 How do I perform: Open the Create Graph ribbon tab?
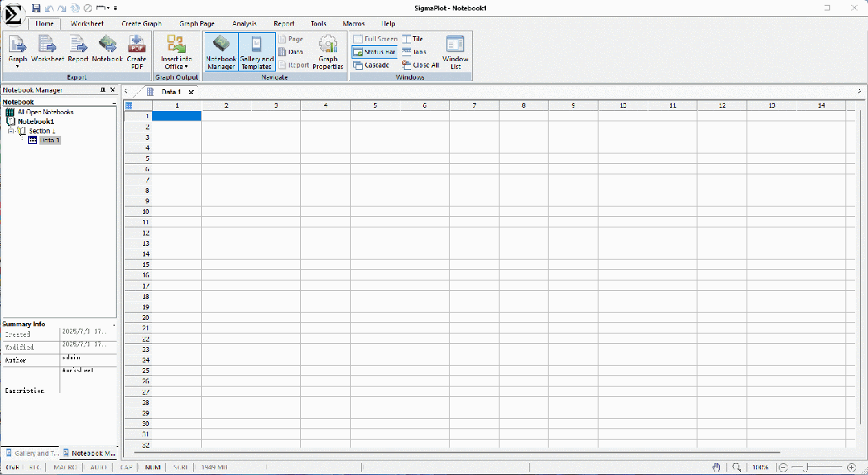tap(142, 24)
